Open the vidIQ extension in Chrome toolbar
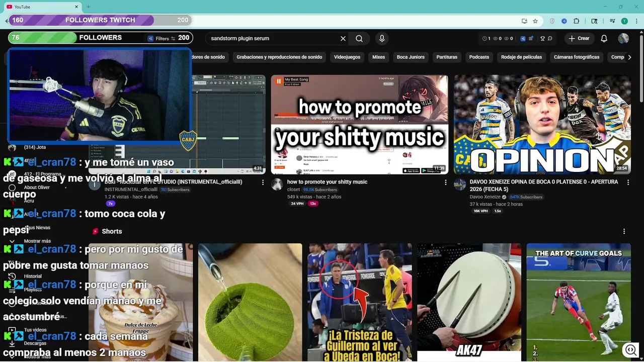This screenshot has height=362, width=644. pos(564,21)
